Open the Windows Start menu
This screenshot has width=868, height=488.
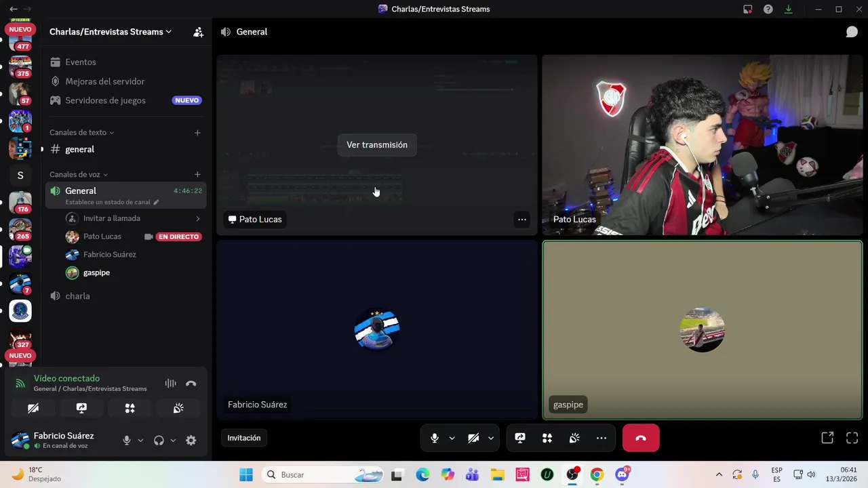[246, 474]
